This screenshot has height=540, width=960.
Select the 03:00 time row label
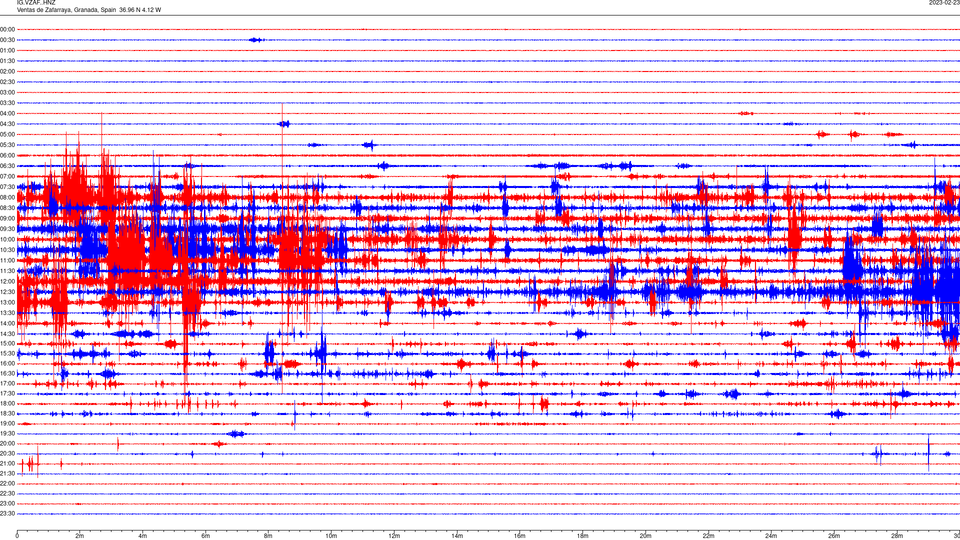7,92
